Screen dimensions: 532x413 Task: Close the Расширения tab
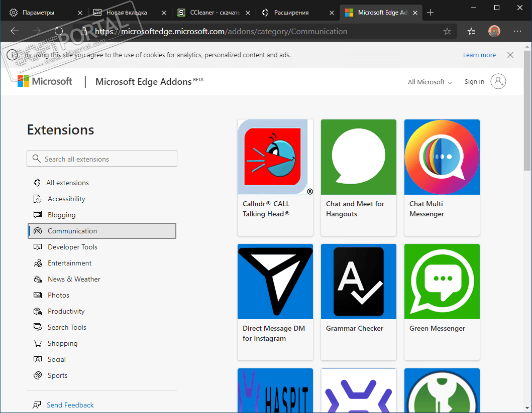[x=332, y=13]
